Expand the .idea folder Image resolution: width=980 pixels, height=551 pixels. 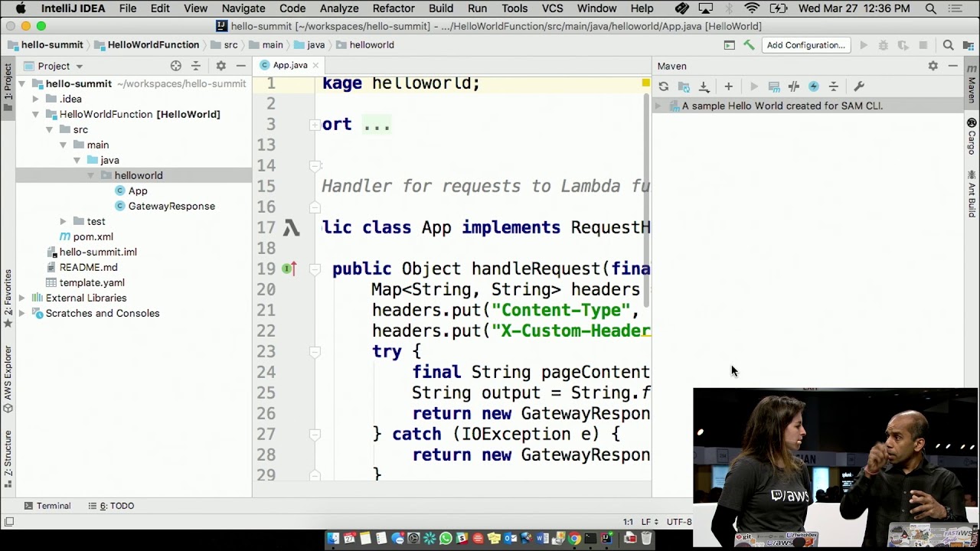35,99
